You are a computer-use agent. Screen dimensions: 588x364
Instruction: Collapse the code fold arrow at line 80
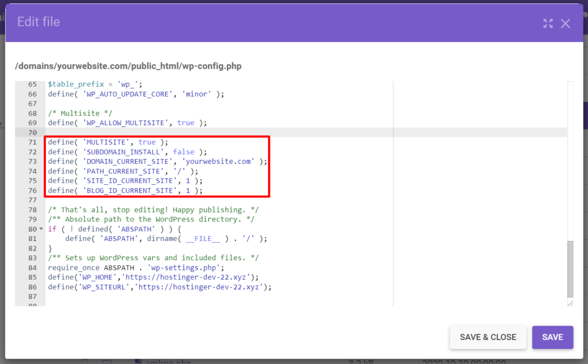41,229
